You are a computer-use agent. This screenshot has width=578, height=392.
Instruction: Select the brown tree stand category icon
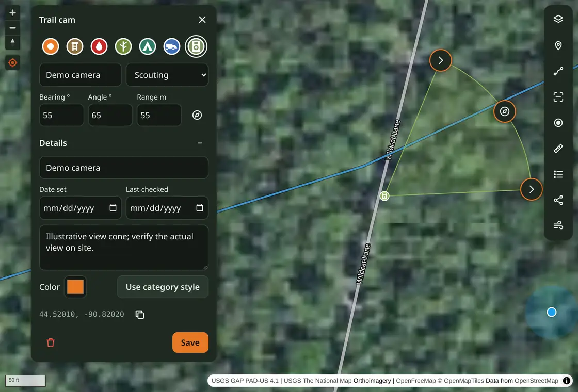pos(75,47)
